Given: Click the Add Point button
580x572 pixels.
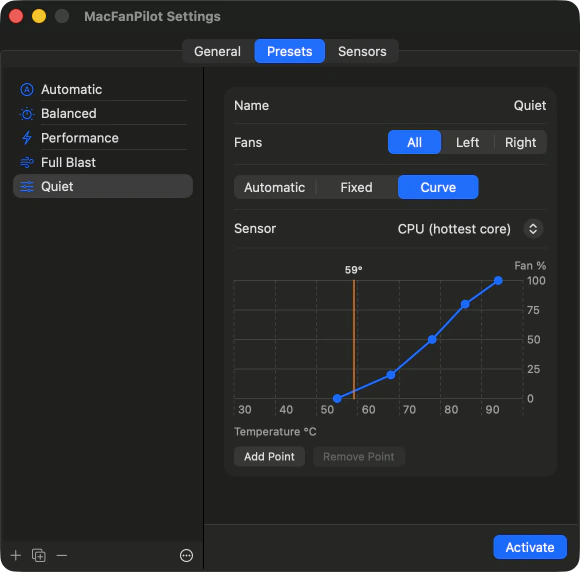Looking at the screenshot, I should click(269, 457).
